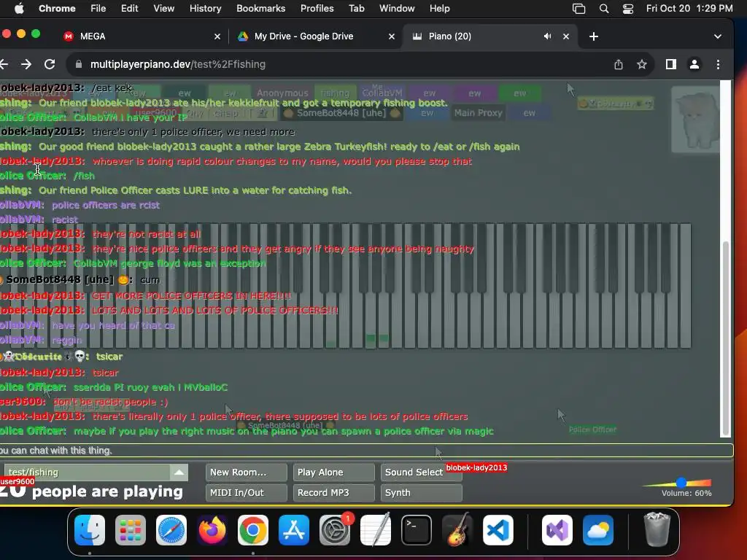Click the share icon in address bar
Screen dimensions: 747x560
click(619, 64)
